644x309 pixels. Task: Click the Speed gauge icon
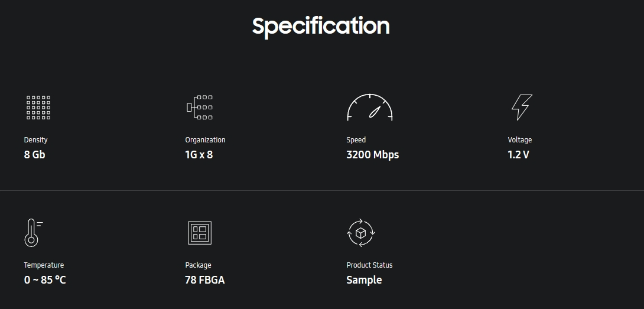(x=370, y=108)
